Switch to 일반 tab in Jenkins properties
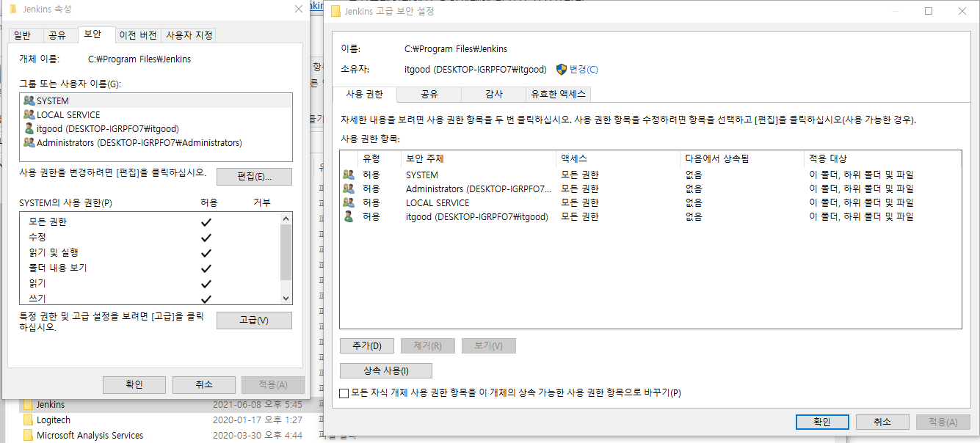Viewport: 980px width, 443px height. tap(22, 35)
